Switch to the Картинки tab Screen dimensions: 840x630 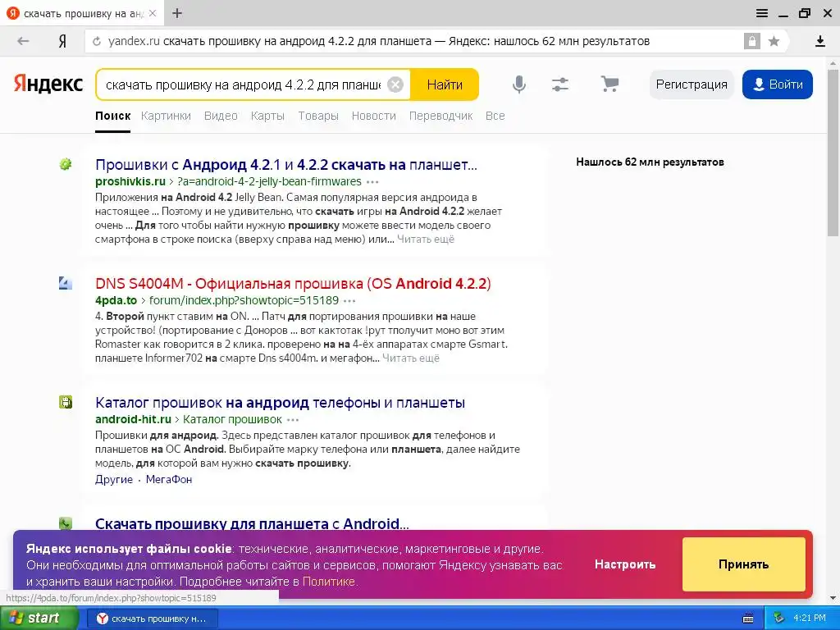(x=166, y=116)
